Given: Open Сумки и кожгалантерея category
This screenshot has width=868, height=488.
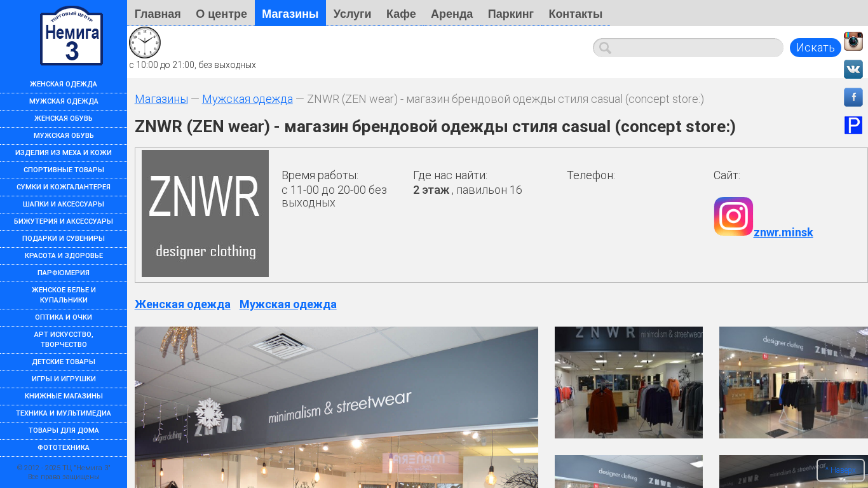Looking at the screenshot, I should [64, 187].
